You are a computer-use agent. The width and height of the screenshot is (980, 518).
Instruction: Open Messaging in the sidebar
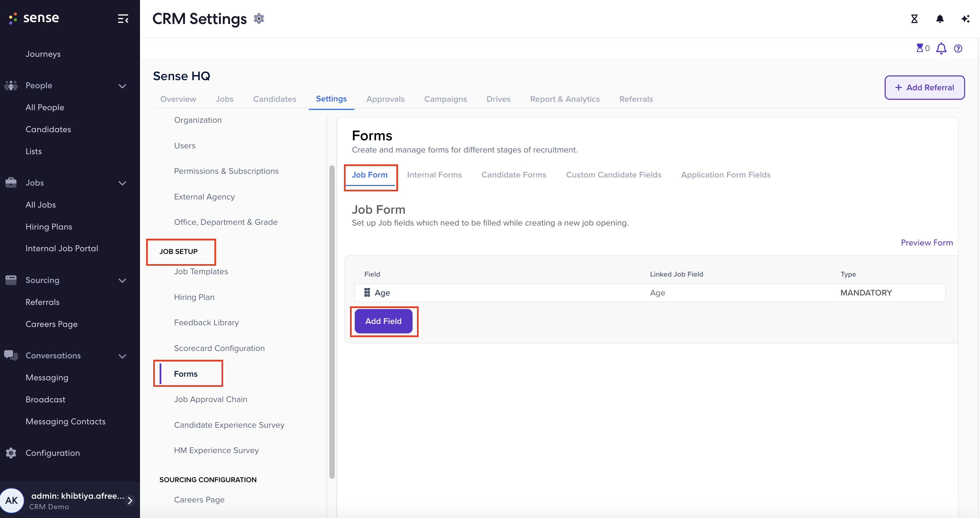[47, 378]
